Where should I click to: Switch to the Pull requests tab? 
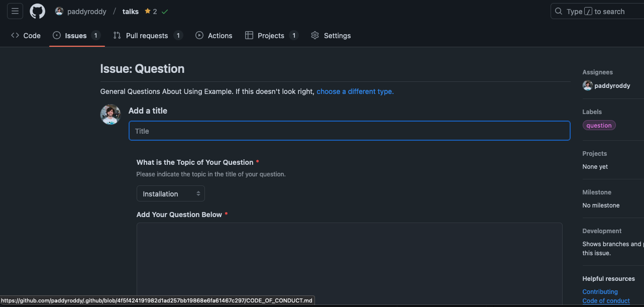coord(147,36)
